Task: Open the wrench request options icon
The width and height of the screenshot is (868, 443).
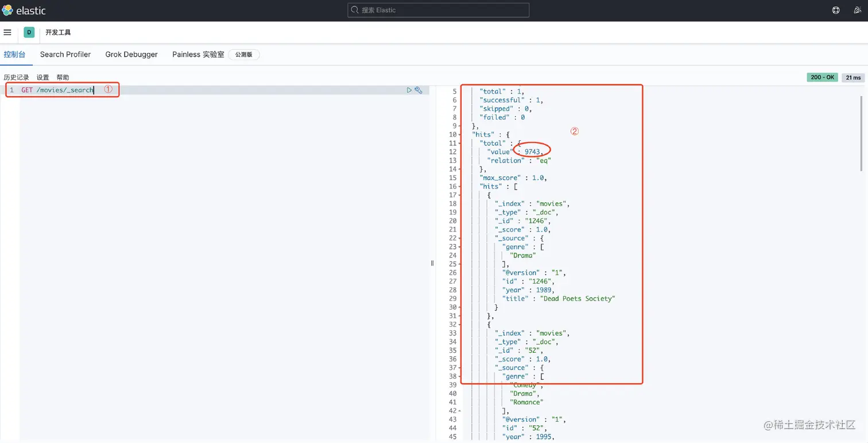Action: (x=418, y=90)
